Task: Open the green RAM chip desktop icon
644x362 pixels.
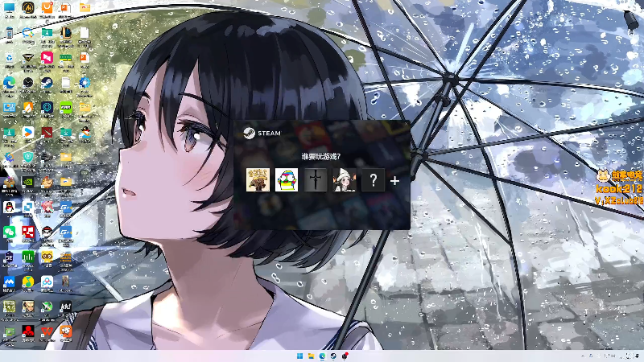Action: (x=66, y=57)
